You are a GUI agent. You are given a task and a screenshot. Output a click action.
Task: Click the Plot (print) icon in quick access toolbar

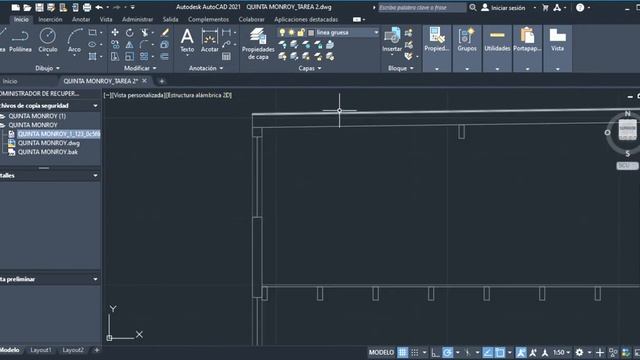[87, 7]
